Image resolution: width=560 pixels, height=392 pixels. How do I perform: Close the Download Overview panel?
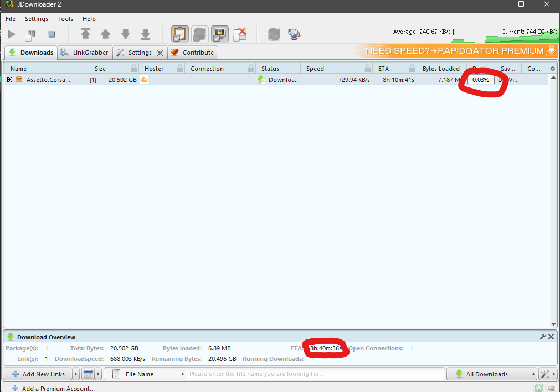click(x=551, y=337)
